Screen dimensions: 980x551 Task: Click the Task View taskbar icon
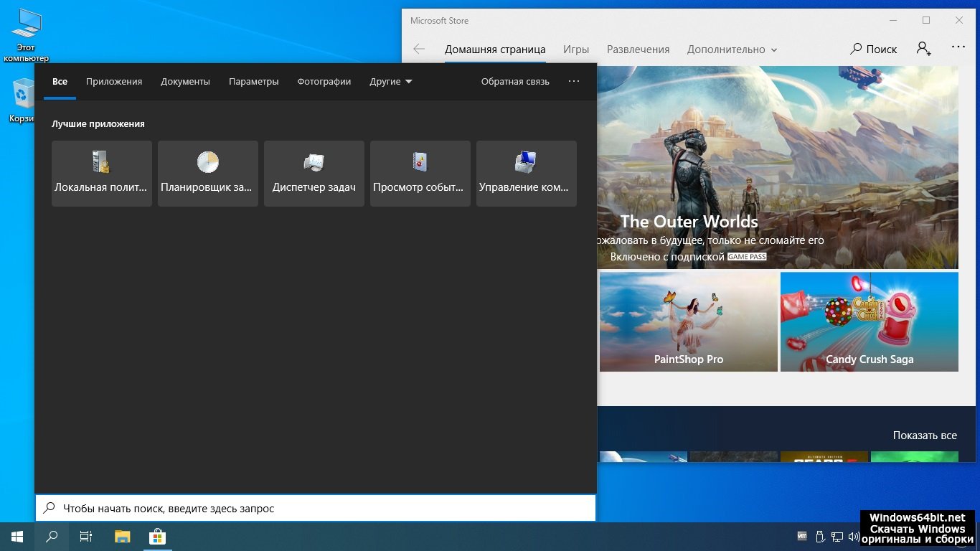tap(86, 537)
